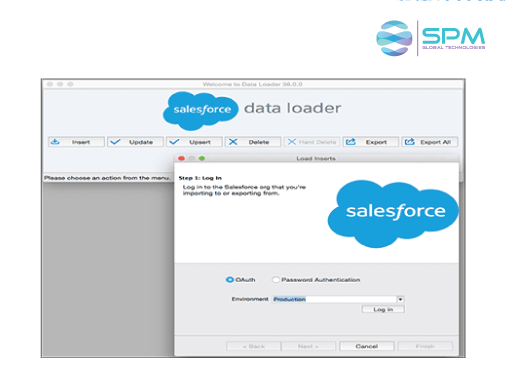Image resolution: width=505 pixels, height=379 pixels.
Task: Click the Update button
Action: (135, 142)
